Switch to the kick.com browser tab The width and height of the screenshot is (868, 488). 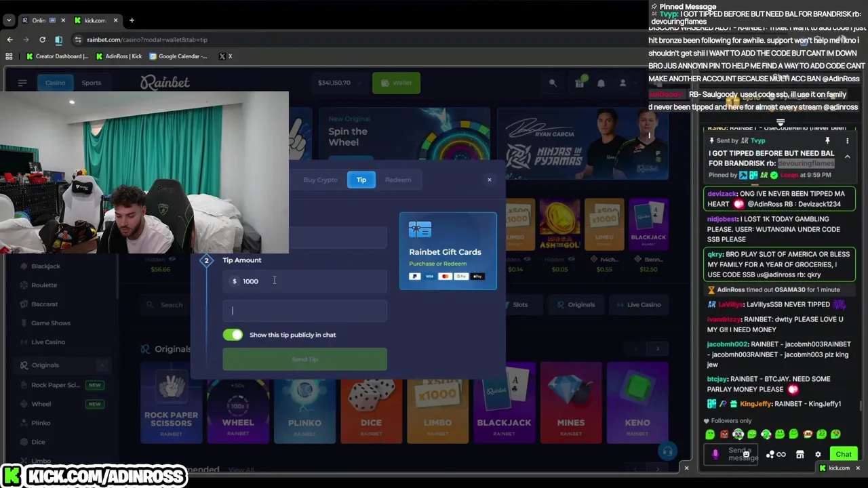(96, 20)
